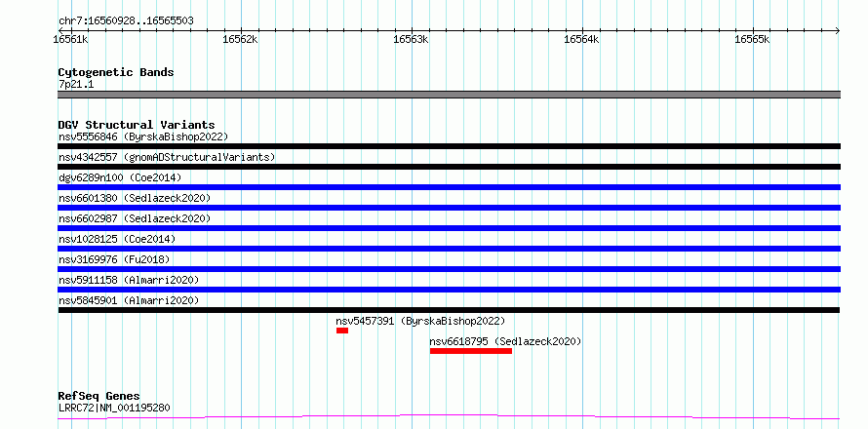This screenshot has height=429, width=868.
Task: Select the 7p21.1 band label
Action: (x=76, y=84)
